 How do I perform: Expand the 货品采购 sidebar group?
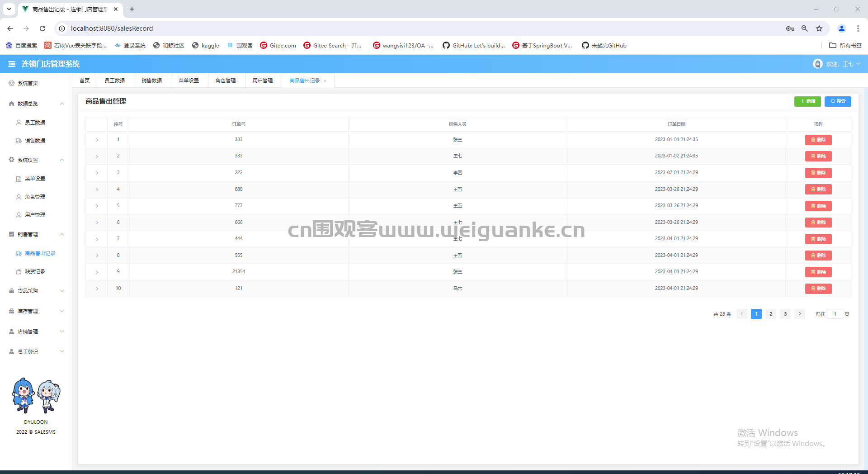36,291
